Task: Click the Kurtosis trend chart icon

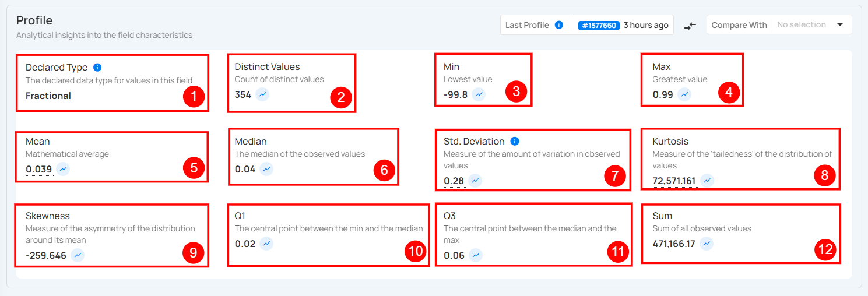Action: (x=707, y=181)
